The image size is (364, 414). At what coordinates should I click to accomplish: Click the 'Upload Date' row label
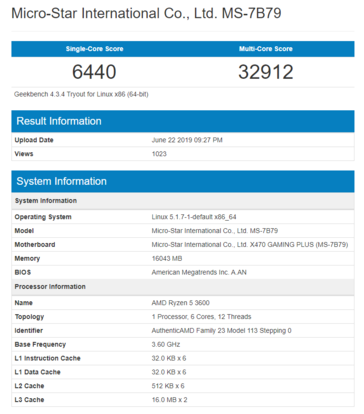click(x=34, y=140)
